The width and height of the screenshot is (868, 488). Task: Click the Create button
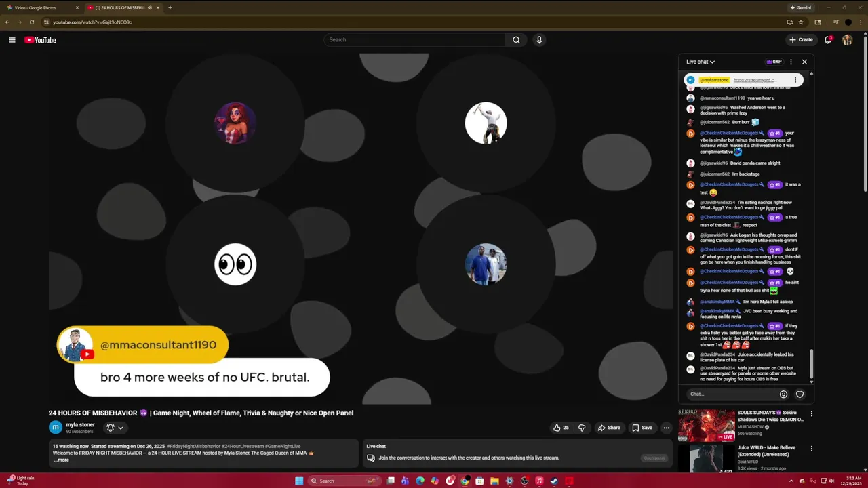801,40
